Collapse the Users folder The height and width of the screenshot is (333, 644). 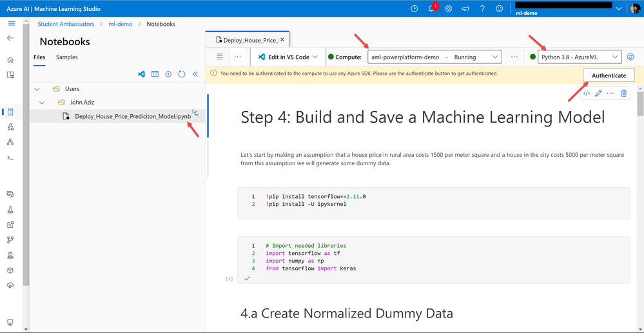pos(37,89)
